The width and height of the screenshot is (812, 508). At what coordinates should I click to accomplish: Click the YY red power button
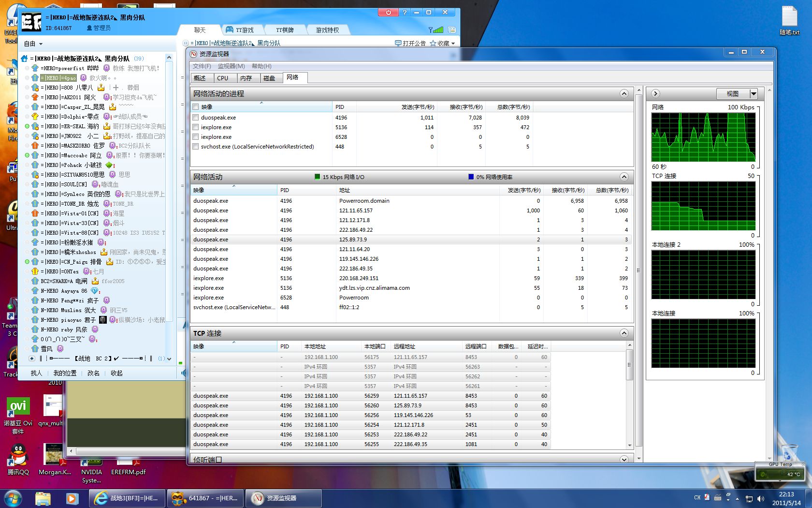pos(388,12)
